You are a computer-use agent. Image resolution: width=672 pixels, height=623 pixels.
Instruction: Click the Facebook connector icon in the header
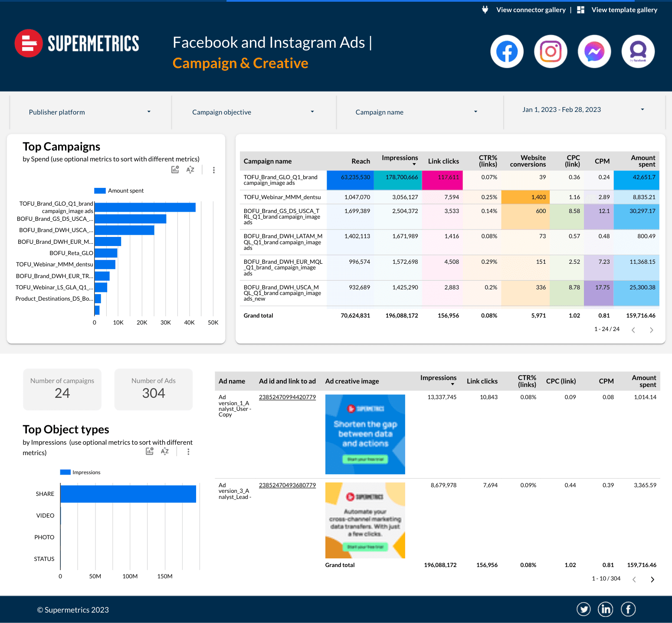(x=507, y=51)
